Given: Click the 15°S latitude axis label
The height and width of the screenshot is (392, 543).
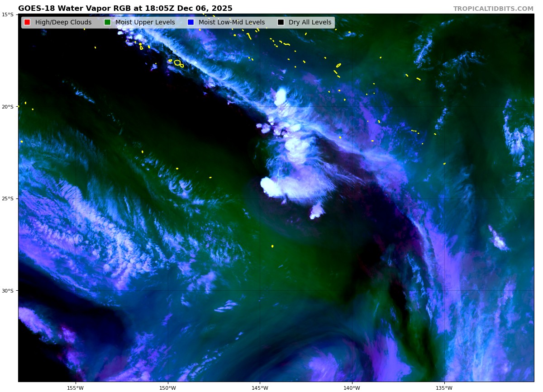Looking at the screenshot, I should pyautogui.click(x=7, y=14).
